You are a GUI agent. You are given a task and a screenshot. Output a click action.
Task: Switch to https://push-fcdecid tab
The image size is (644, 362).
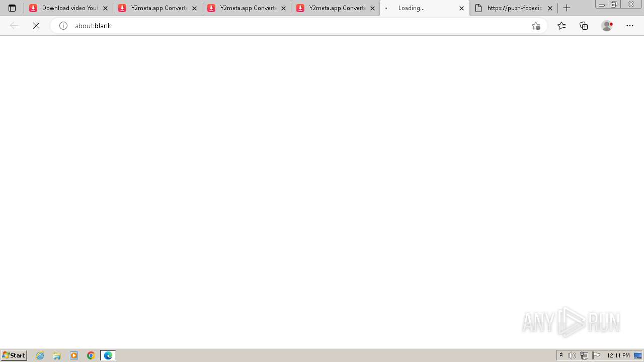pos(513,8)
